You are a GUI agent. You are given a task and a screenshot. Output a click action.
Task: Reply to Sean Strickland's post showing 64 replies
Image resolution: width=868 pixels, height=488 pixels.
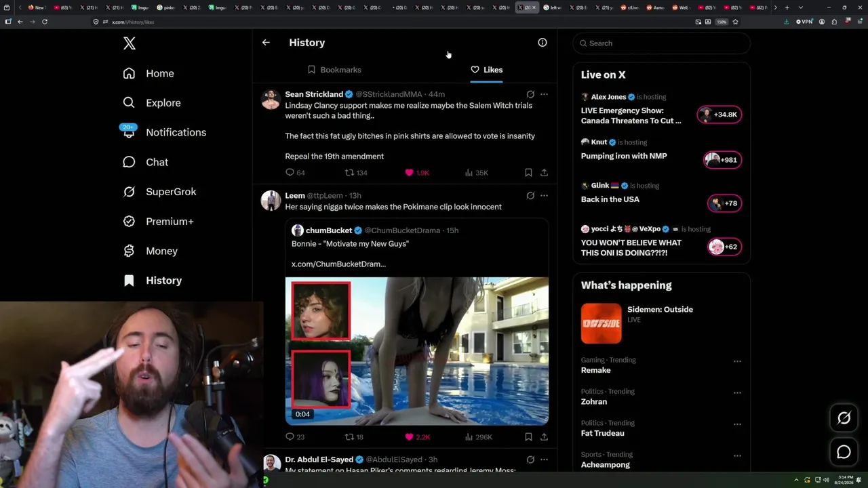(x=295, y=173)
